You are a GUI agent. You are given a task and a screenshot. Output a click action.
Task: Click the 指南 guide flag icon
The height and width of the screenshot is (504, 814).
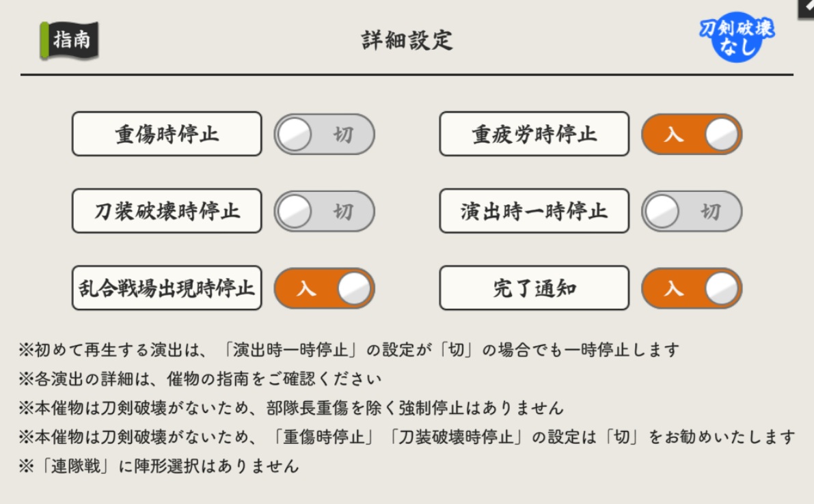point(68,40)
